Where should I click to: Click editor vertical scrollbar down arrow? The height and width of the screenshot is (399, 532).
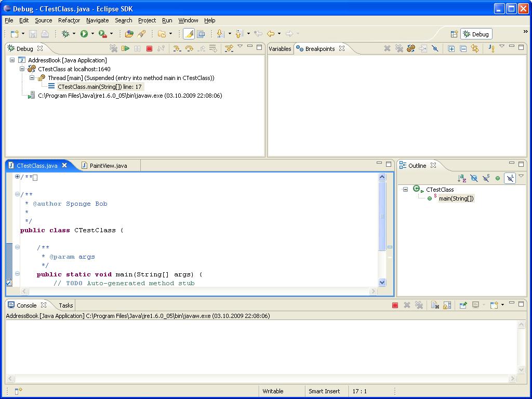(382, 282)
